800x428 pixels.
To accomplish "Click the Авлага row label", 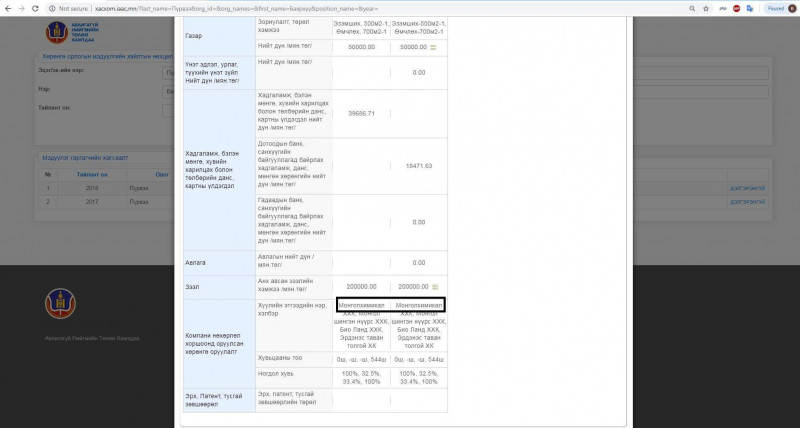I will [196, 262].
